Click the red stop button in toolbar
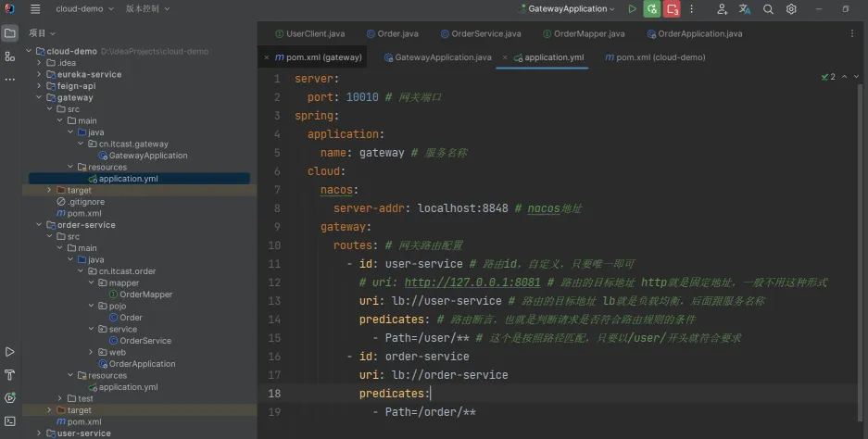The image size is (868, 439). click(x=673, y=9)
